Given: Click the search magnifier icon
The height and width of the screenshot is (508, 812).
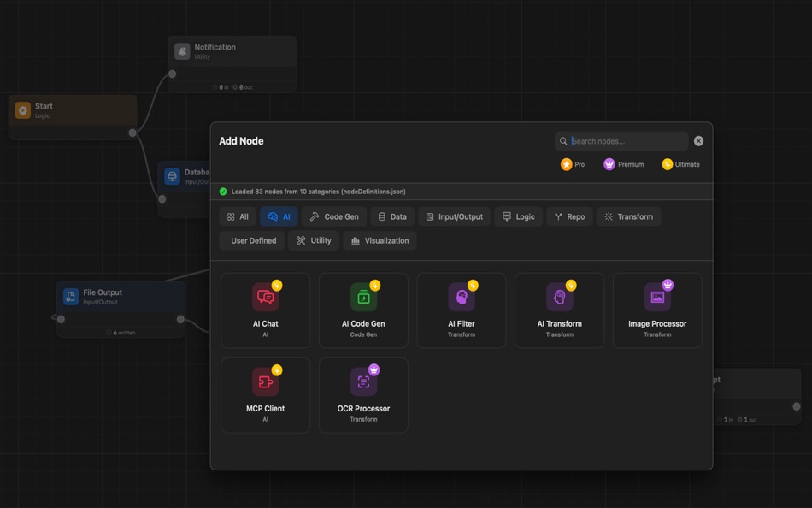Looking at the screenshot, I should (563, 141).
